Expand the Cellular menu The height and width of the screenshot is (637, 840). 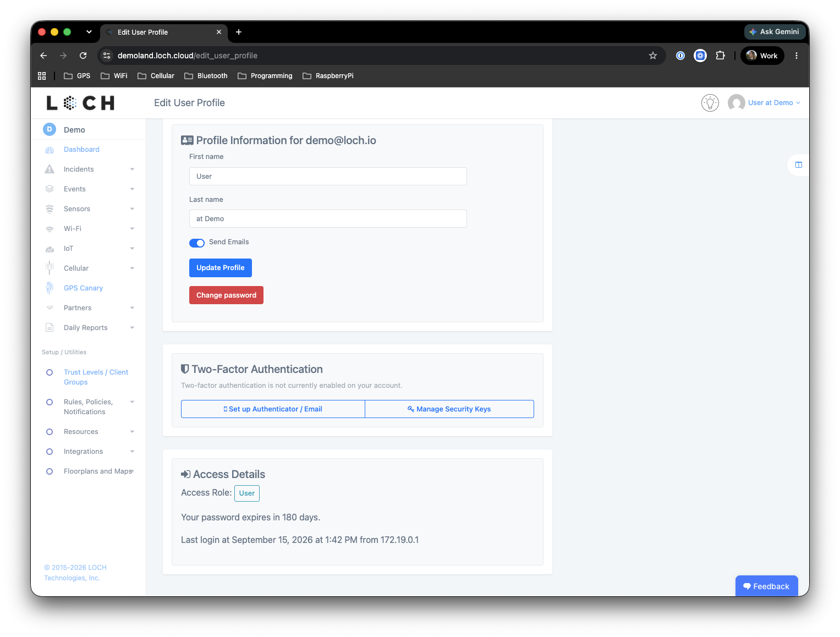pyautogui.click(x=132, y=268)
